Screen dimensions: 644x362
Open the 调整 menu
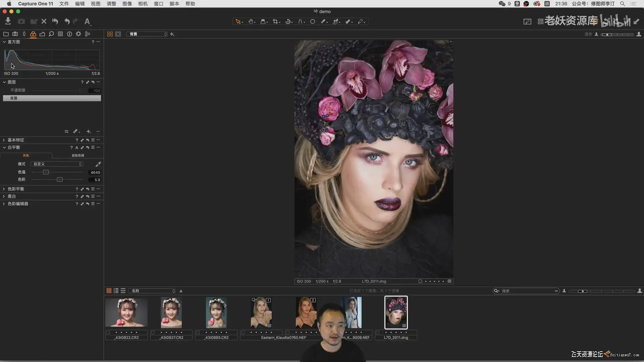pyautogui.click(x=111, y=4)
